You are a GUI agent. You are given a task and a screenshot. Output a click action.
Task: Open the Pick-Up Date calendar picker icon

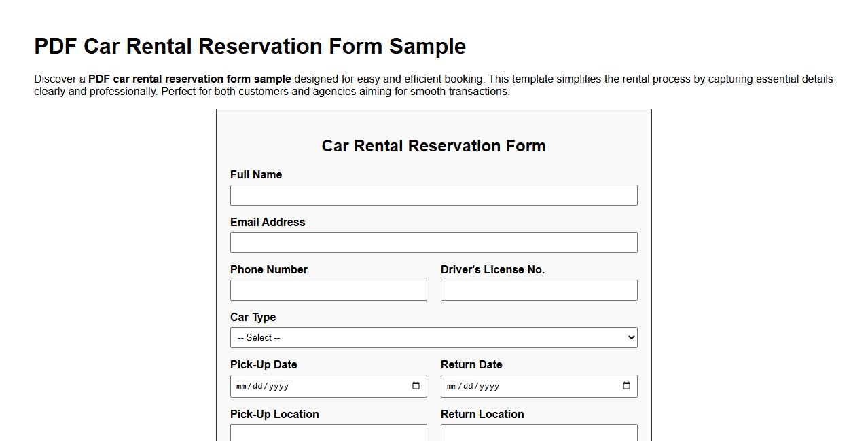pos(416,385)
